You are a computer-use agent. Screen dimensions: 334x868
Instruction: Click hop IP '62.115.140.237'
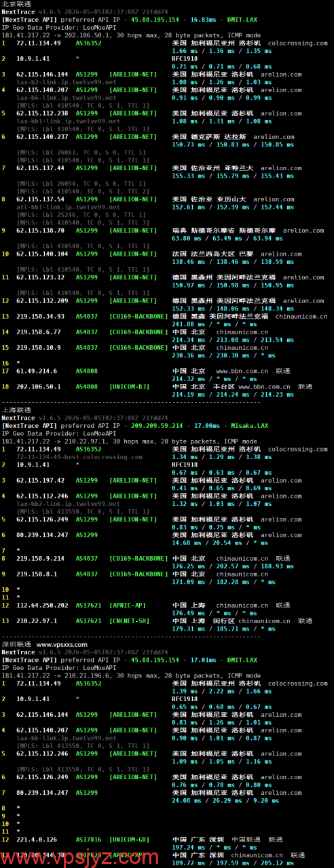click(42, 136)
